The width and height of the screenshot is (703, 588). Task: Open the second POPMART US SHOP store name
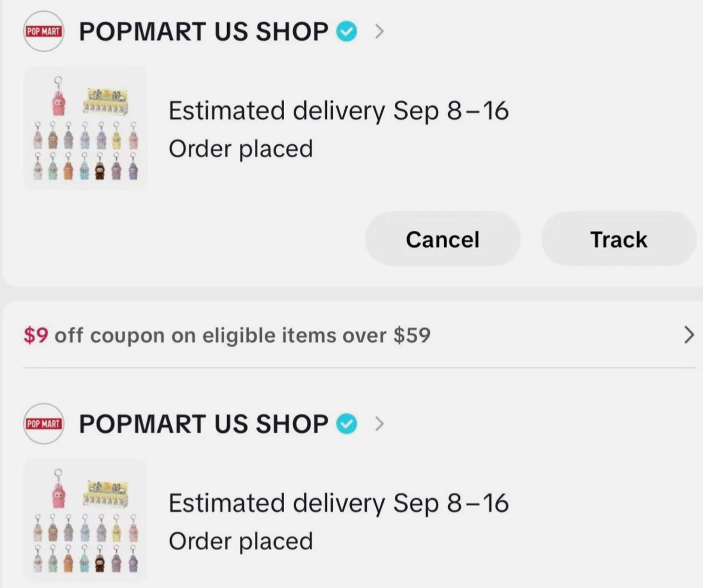pos(203,424)
